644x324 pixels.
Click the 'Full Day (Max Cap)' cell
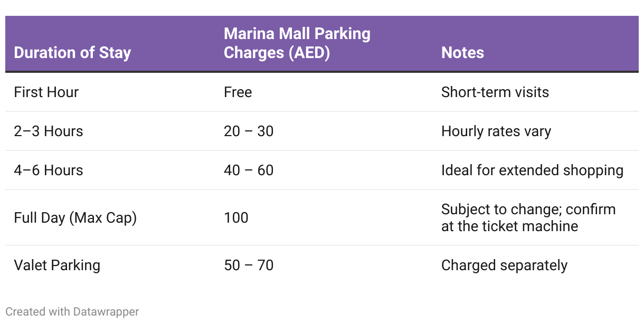(x=75, y=217)
